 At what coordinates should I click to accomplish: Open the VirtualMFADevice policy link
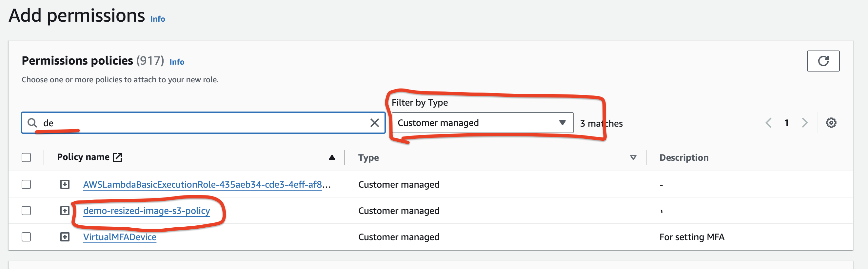(120, 237)
